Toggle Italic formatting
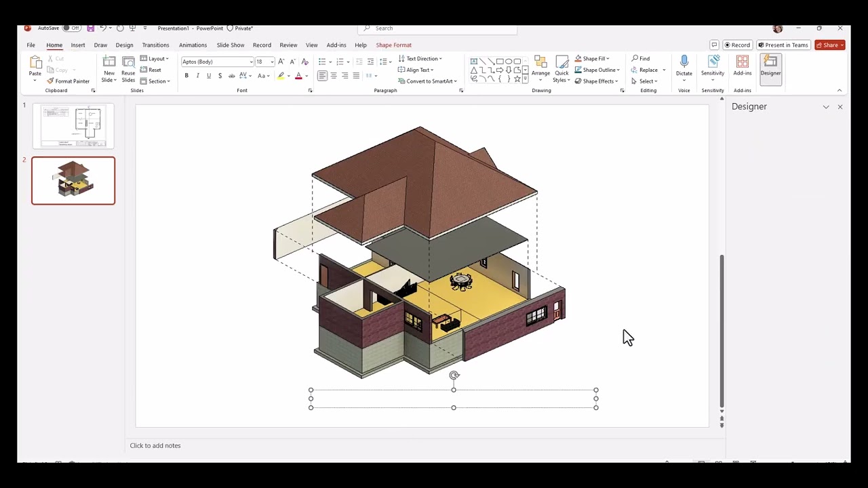The height and width of the screenshot is (488, 868). [197, 76]
